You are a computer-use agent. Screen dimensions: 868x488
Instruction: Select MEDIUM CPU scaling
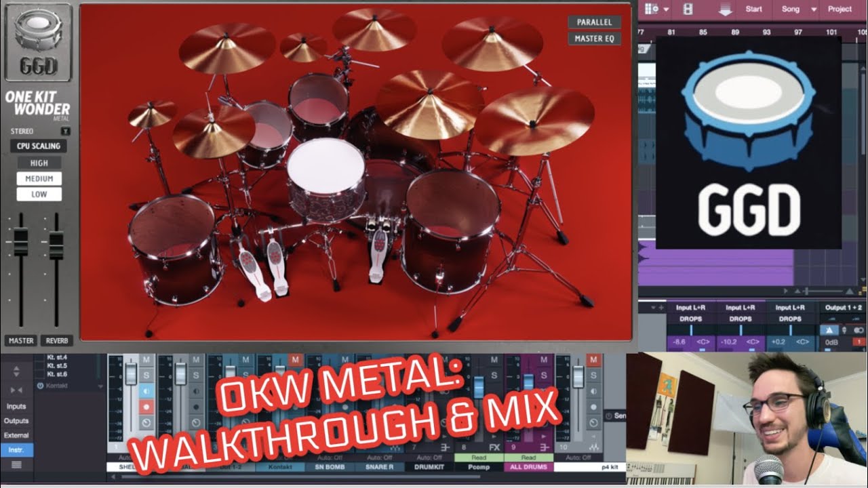click(39, 179)
